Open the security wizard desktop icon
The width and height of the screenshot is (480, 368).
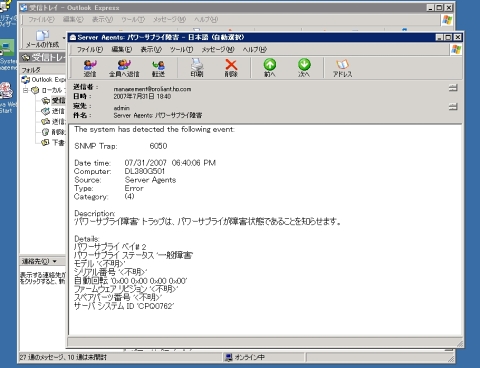[x=6, y=13]
